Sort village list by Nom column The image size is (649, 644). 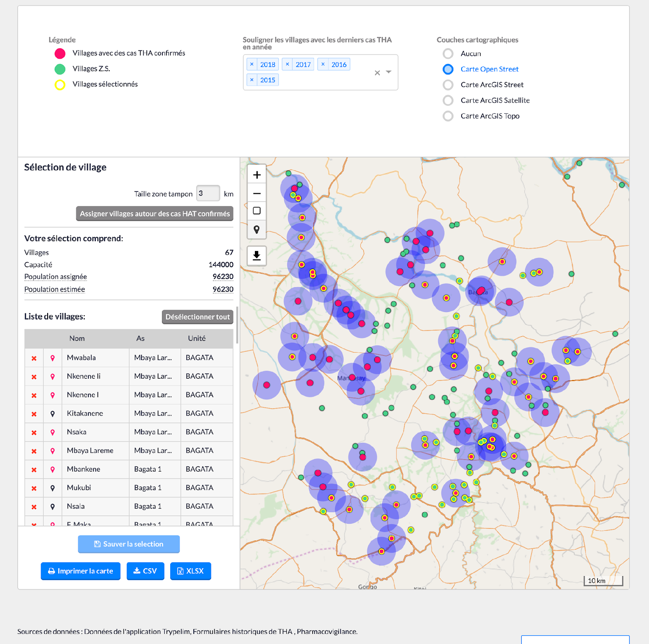77,338
